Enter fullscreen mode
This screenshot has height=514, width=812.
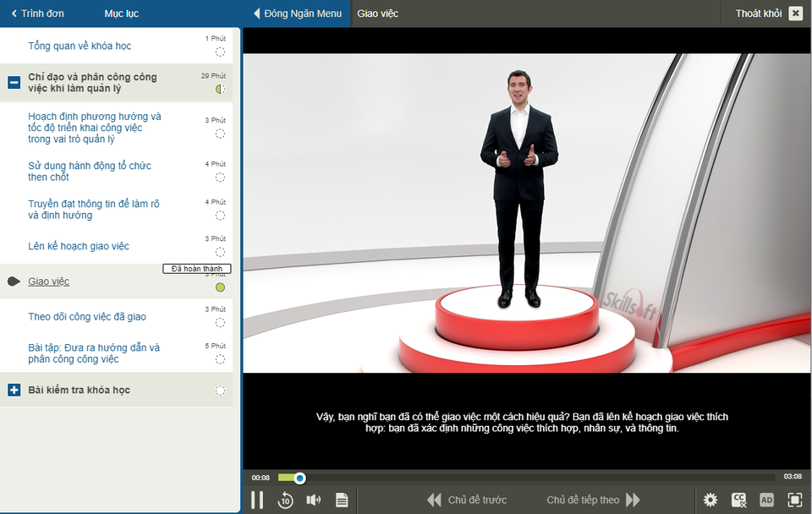[x=794, y=500]
